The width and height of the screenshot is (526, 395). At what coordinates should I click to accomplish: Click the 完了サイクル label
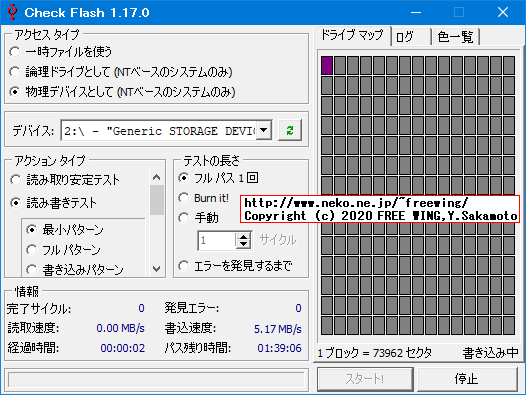pyautogui.click(x=39, y=309)
